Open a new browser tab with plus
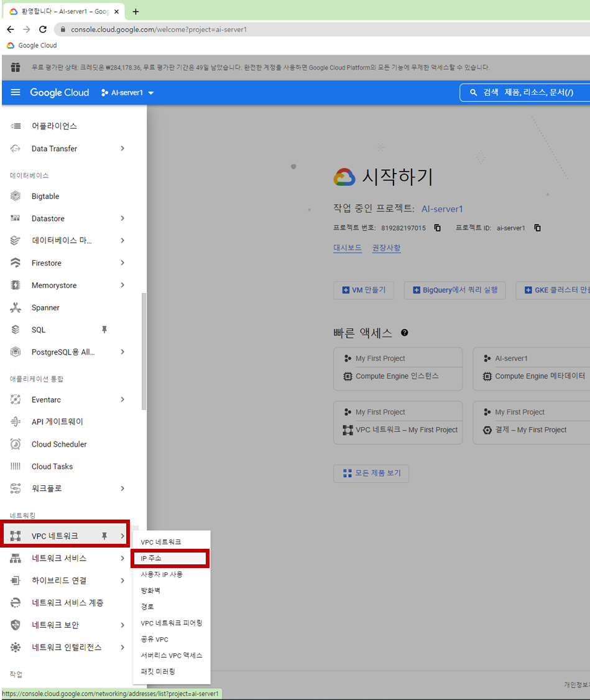590x700 pixels. pyautogui.click(x=136, y=12)
